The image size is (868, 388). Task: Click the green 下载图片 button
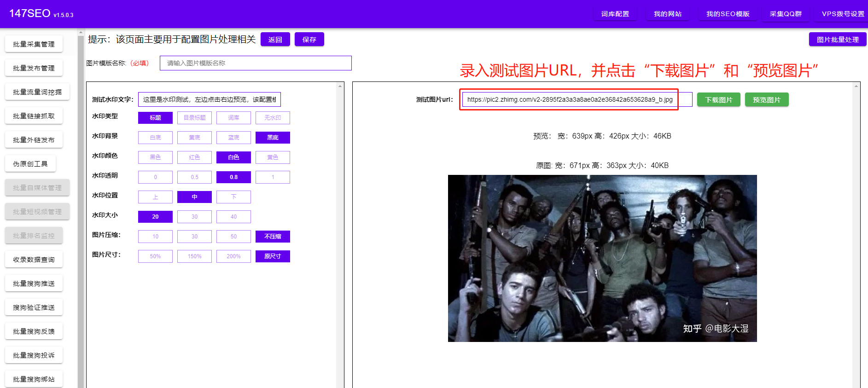(x=718, y=100)
